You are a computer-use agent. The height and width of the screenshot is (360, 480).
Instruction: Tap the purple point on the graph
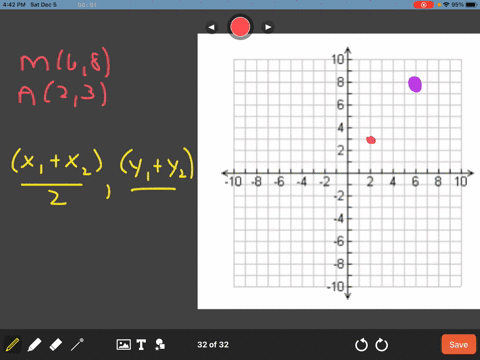coord(415,84)
